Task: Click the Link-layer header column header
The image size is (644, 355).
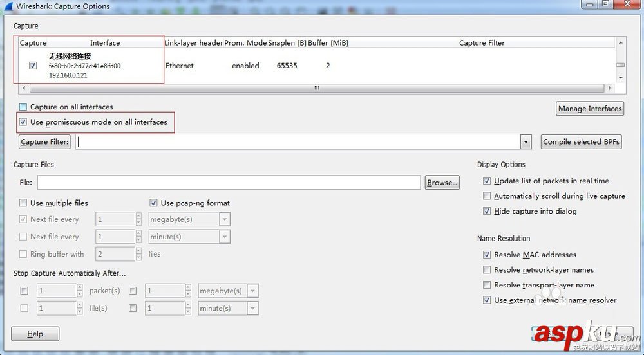Action: pyautogui.click(x=194, y=43)
